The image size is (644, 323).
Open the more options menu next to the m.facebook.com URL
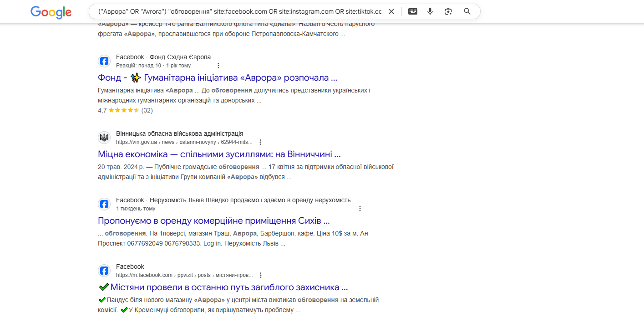(261, 275)
